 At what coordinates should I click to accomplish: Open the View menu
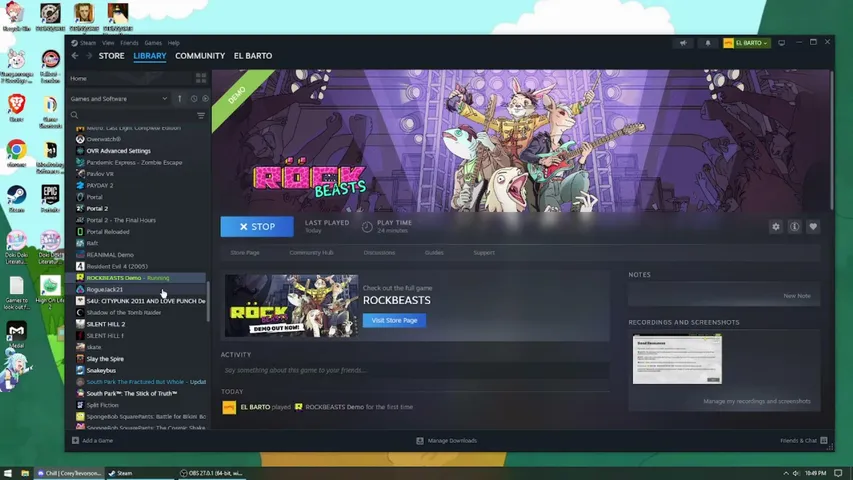(108, 43)
